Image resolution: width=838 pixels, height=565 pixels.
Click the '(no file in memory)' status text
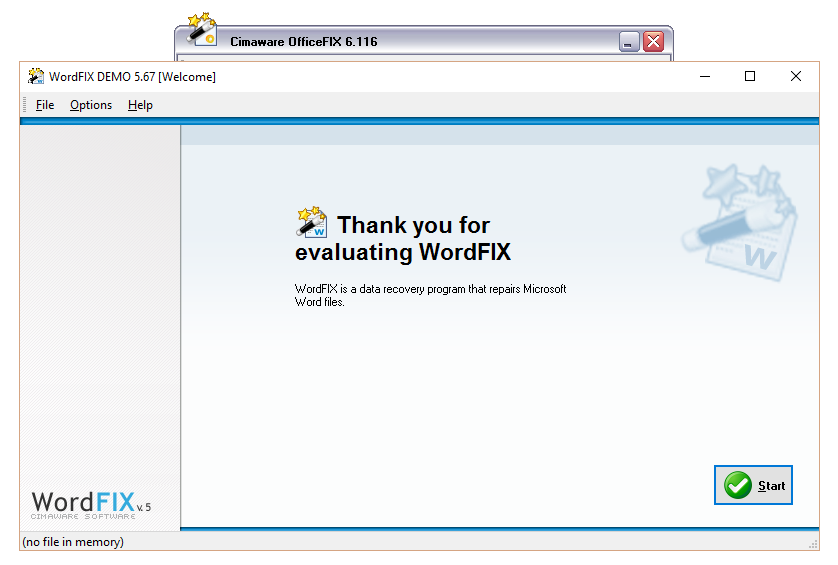(73, 542)
